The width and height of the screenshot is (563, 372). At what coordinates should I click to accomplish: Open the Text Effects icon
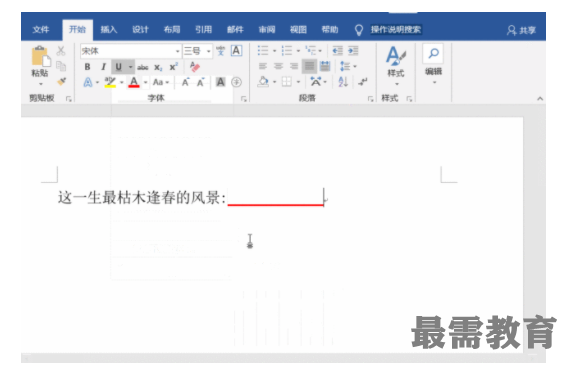88,82
